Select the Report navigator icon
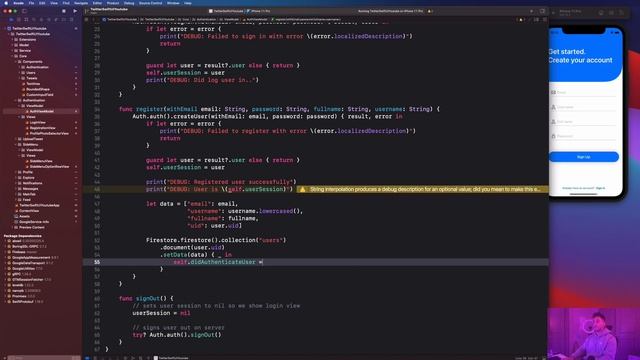The width and height of the screenshot is (640, 360). click(71, 19)
